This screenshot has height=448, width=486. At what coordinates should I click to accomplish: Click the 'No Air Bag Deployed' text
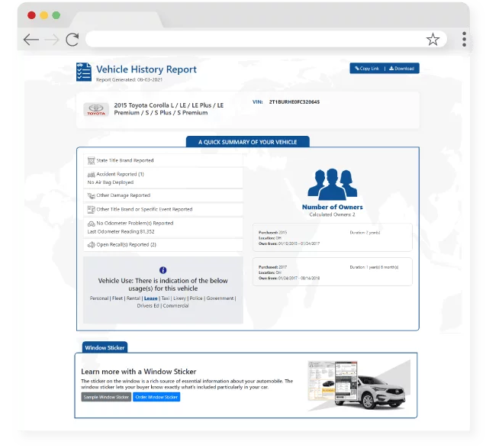click(x=111, y=182)
